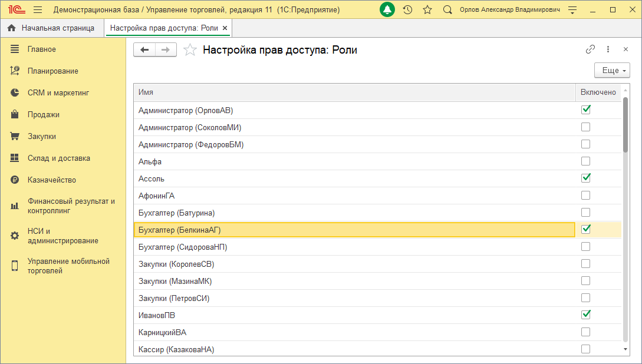Screen dimensions: 642x364
Task: Sort by the Имя column header
Action: (354, 92)
